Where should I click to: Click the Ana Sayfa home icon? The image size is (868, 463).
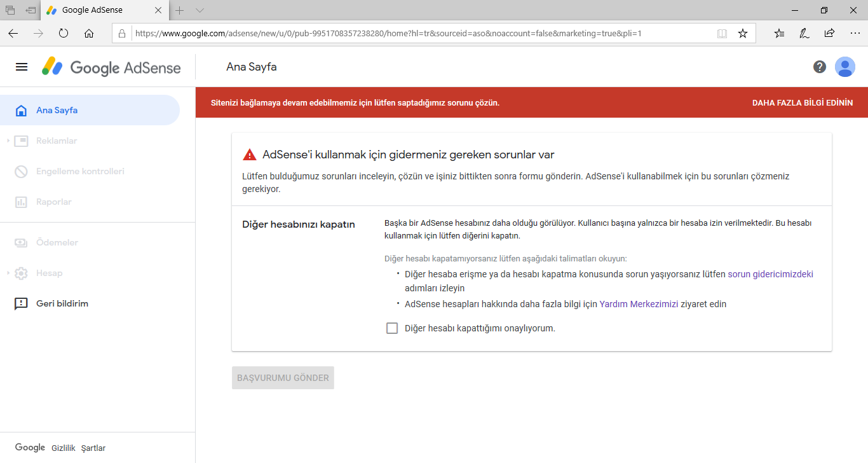21,111
